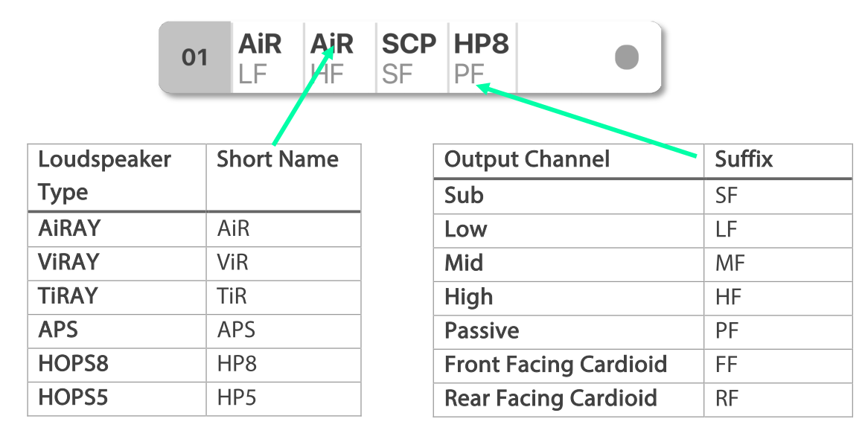This screenshot has height=442, width=868.
Task: Select channel number 01 block
Action: click(195, 57)
